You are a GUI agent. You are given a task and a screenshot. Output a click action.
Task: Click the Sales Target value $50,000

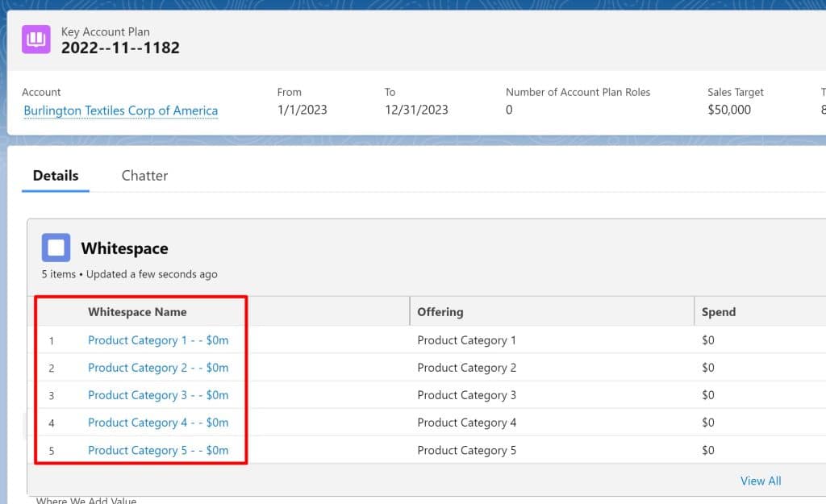728,110
